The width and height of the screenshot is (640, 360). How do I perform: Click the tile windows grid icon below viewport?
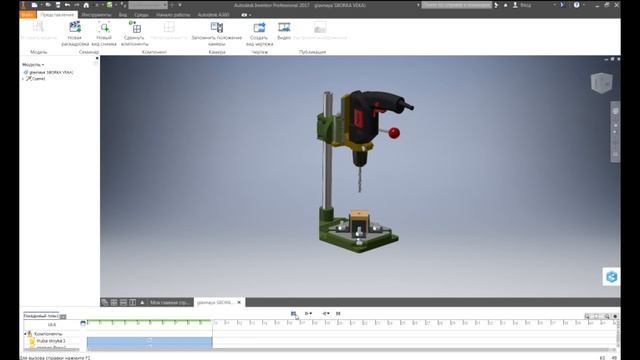tap(114, 302)
